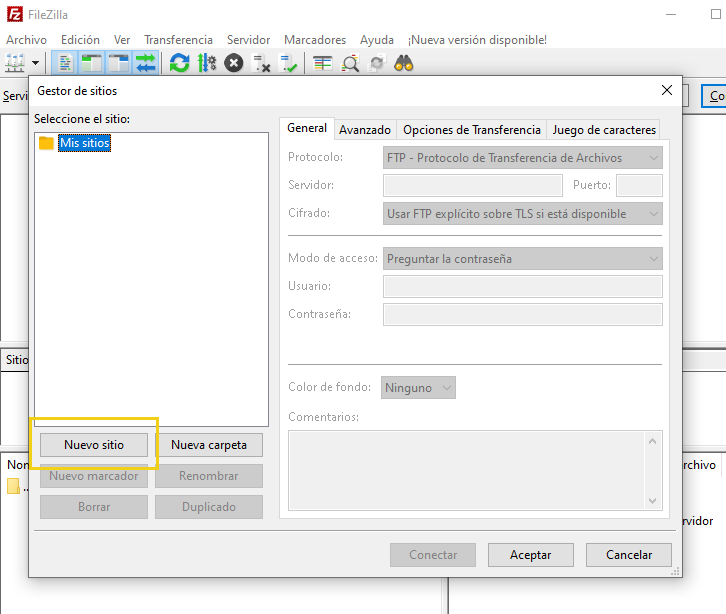This screenshot has width=726, height=614.
Task: Click the Servidor input field
Action: coord(473,185)
